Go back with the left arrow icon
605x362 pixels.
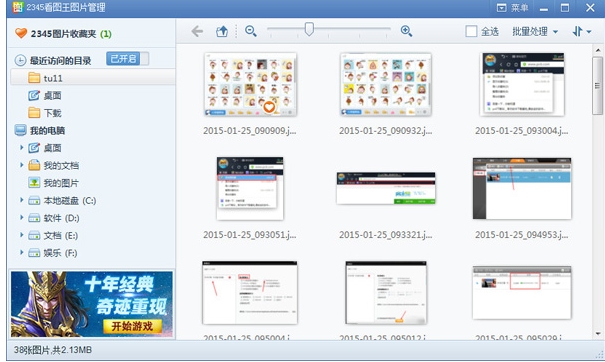click(x=197, y=31)
